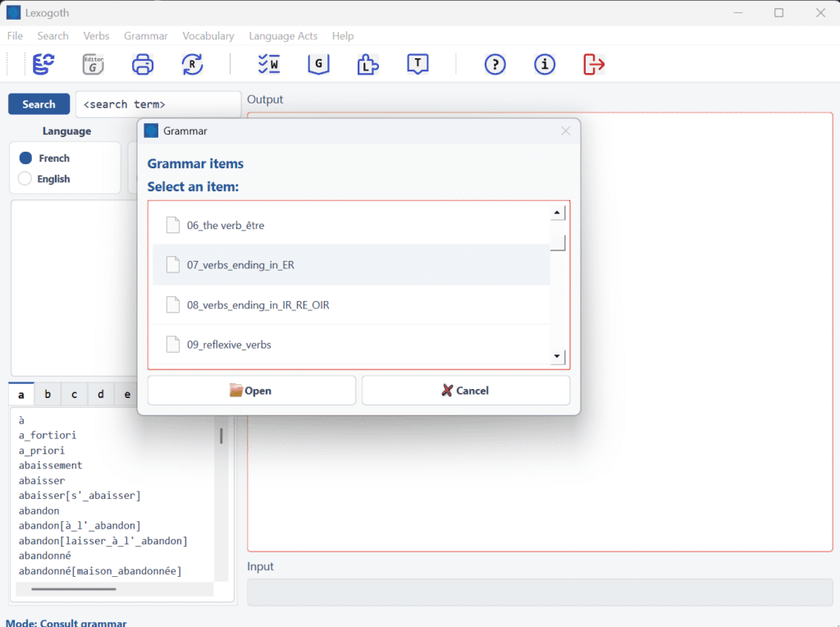Select 'abaisser[s'_abaisser]' in the word list
Viewport: 840px width, 627px height.
pos(80,496)
